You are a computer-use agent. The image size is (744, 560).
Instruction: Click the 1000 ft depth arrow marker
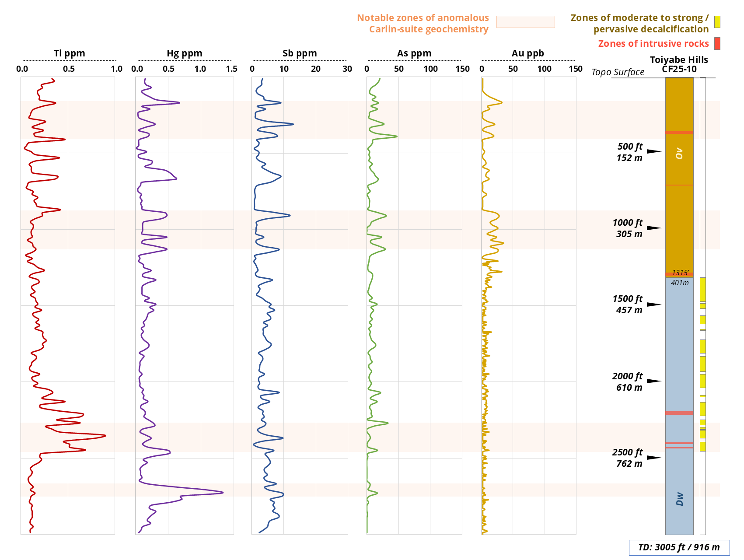pos(654,228)
